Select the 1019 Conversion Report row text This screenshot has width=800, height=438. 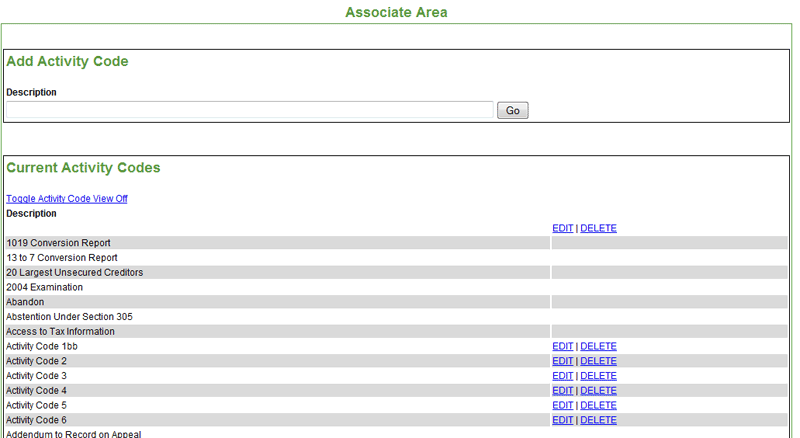58,243
